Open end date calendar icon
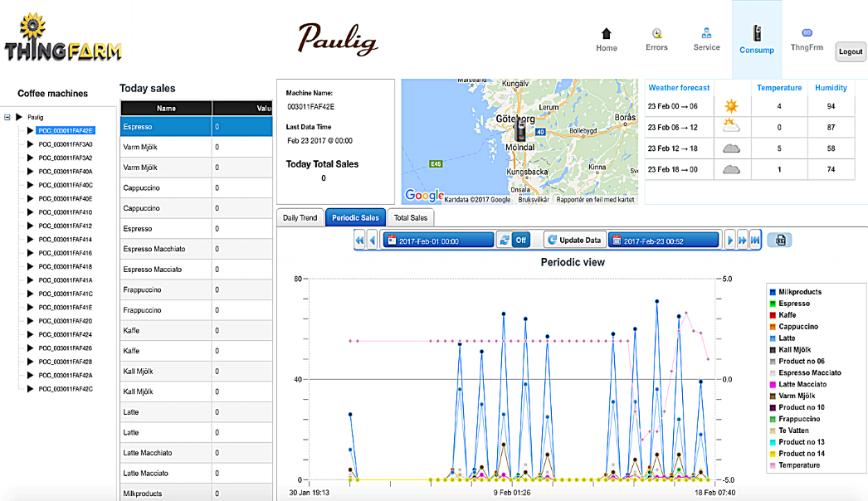The width and height of the screenshot is (868, 501). [617, 241]
